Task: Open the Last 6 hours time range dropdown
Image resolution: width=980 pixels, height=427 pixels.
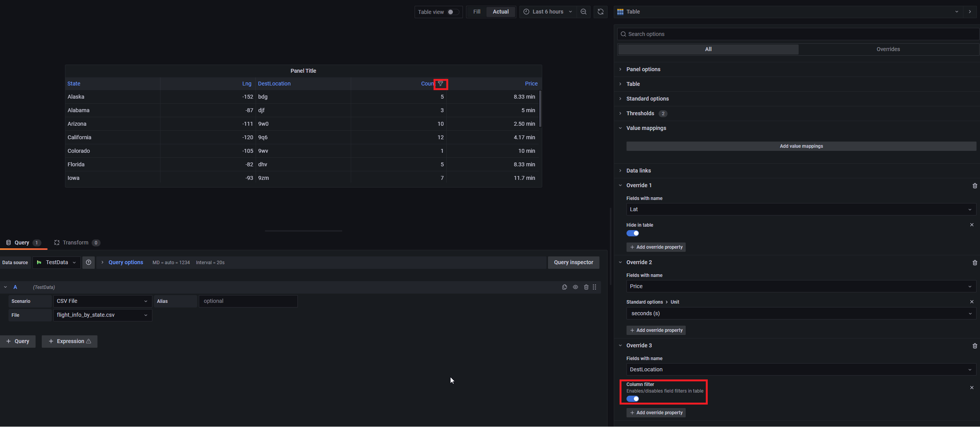Action: coord(548,12)
